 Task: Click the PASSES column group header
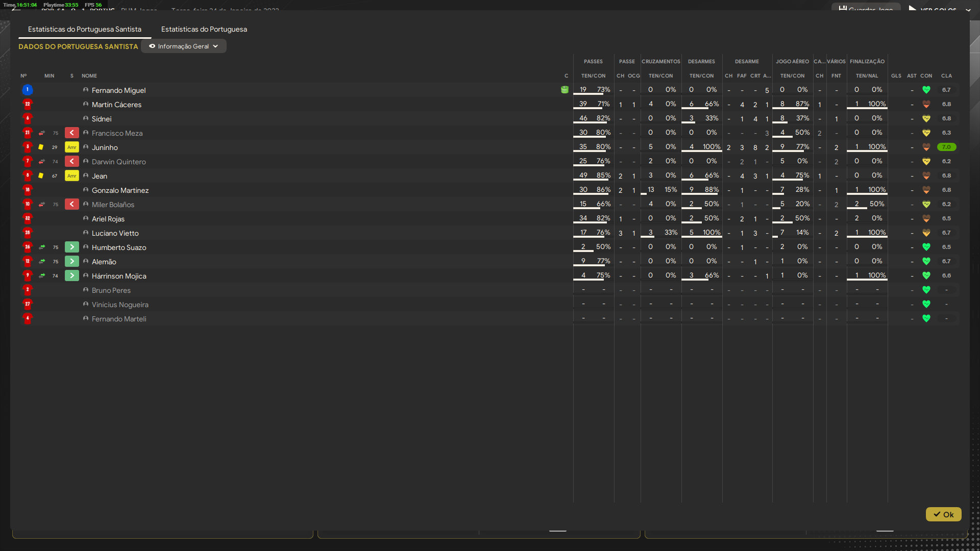click(593, 61)
